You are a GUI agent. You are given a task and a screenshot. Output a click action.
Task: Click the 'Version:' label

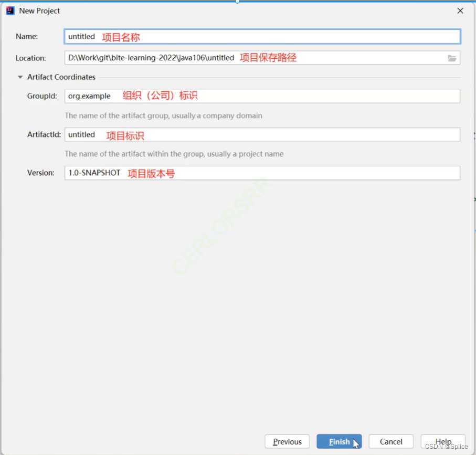click(x=41, y=173)
